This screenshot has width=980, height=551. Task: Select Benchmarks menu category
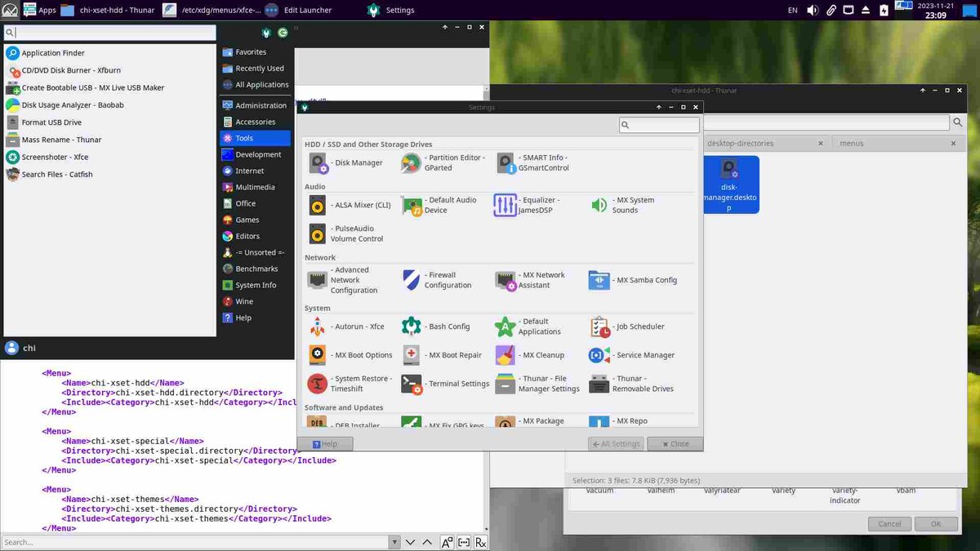coord(255,269)
